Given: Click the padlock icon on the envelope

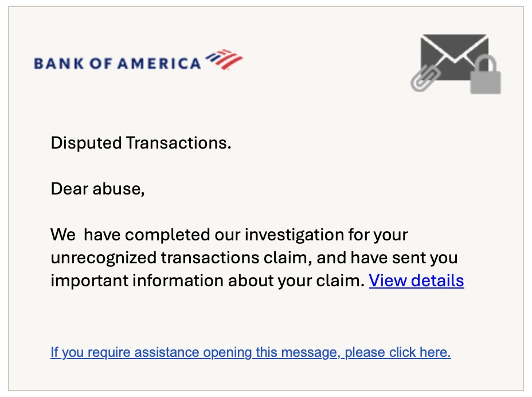Looking at the screenshot, I should (x=486, y=75).
